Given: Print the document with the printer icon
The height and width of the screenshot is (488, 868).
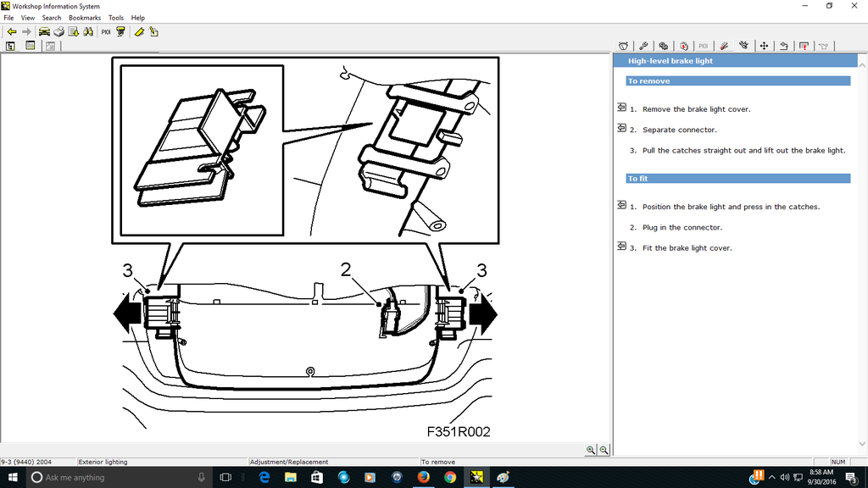Looking at the screenshot, I should (x=58, y=31).
